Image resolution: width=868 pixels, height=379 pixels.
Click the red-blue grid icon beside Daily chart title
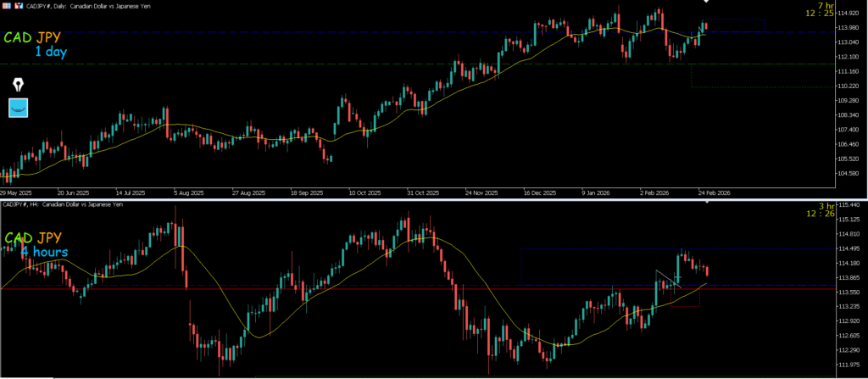point(6,6)
